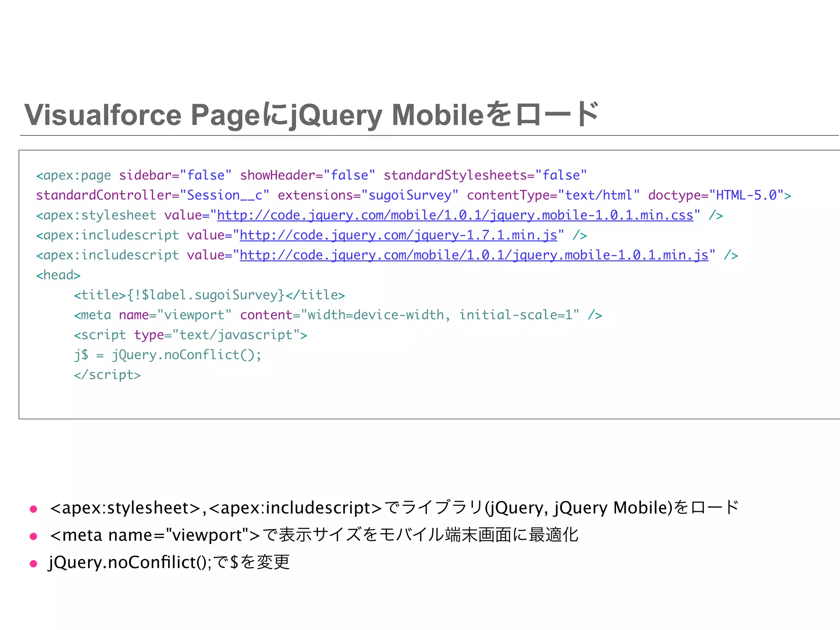Click the 'j$ = jQuery.noConflict();' line
840x630 pixels.
(x=167, y=355)
